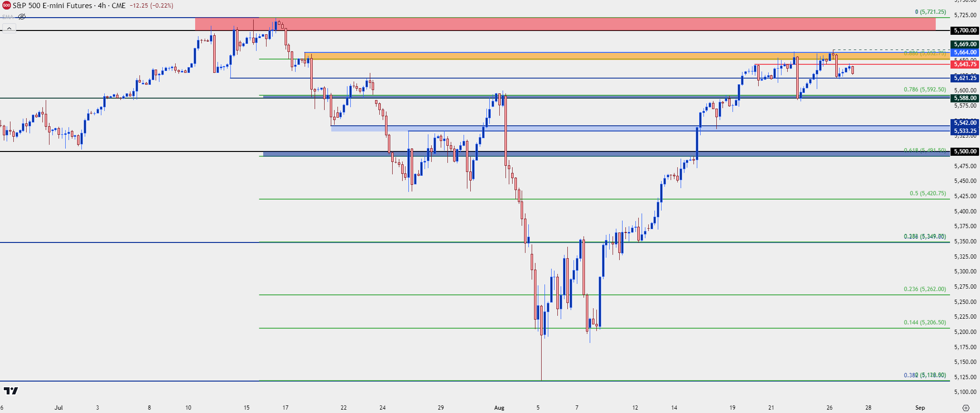Viewport: 980px width, 413px height.
Task: Select the 5,621.25 price label
Action: tap(964, 78)
